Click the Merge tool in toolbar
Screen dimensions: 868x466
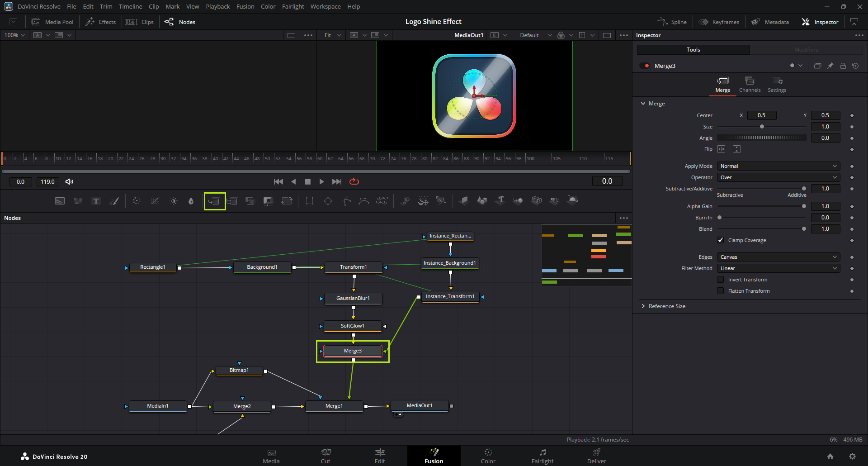click(x=214, y=201)
